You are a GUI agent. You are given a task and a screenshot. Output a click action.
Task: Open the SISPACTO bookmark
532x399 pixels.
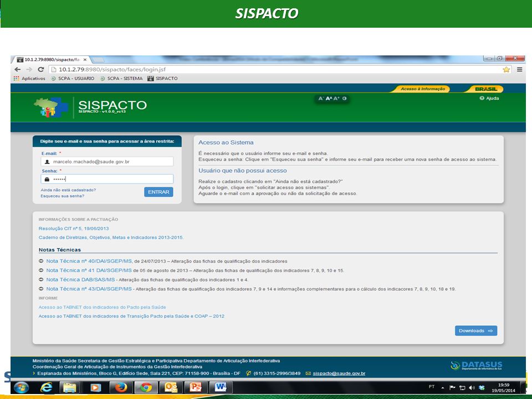(x=162, y=78)
